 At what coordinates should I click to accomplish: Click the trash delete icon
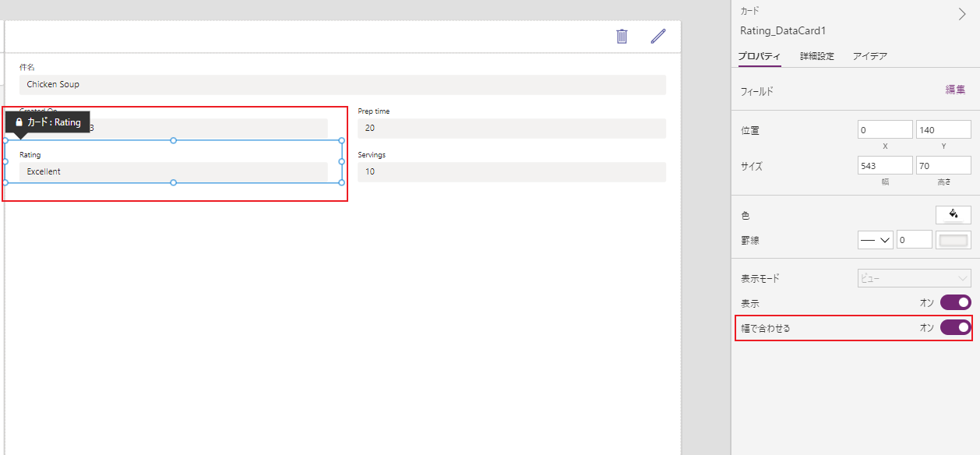tap(622, 37)
